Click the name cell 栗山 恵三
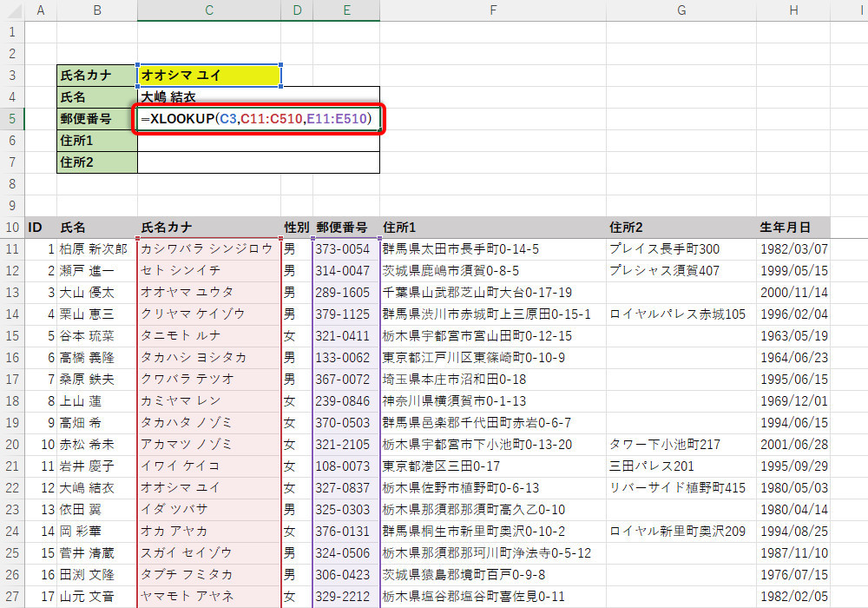This screenshot has width=868, height=608. [x=97, y=314]
